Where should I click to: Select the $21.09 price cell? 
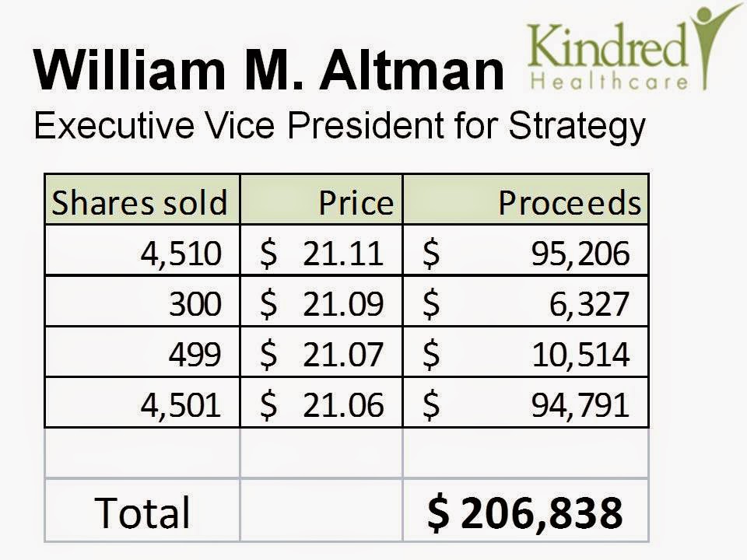322,304
